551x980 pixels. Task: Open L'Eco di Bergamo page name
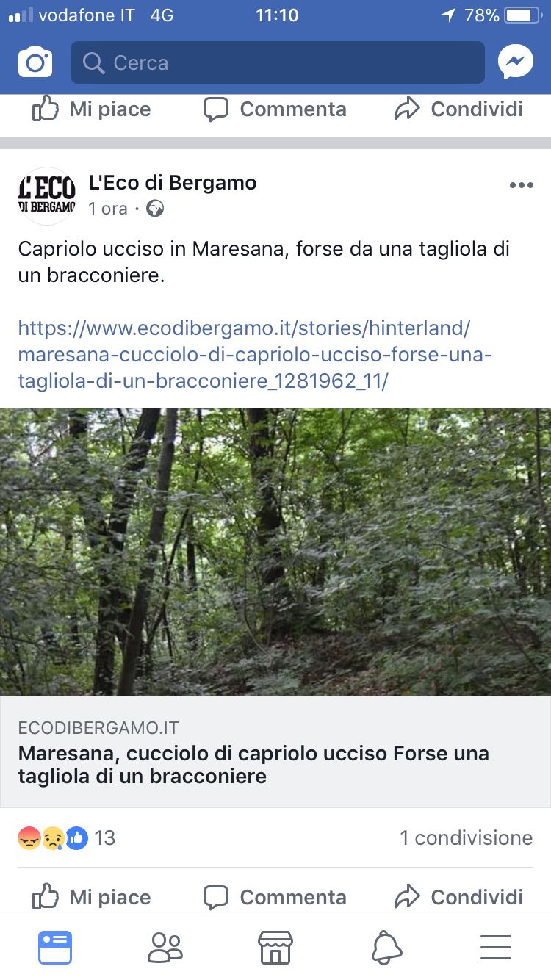tap(173, 183)
